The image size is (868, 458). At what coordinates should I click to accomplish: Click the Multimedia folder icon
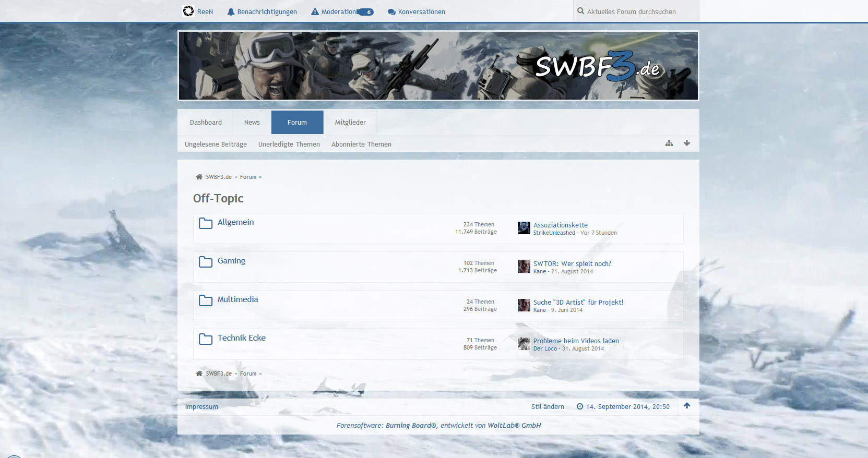206,300
